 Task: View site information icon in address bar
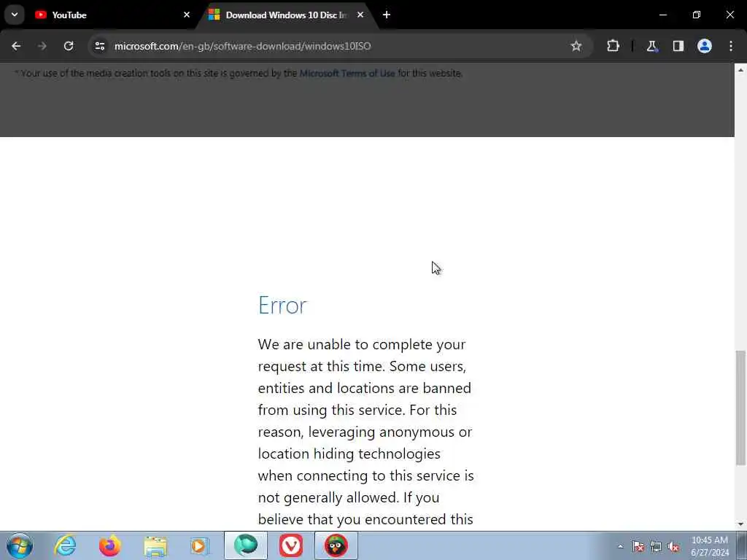[x=99, y=46]
